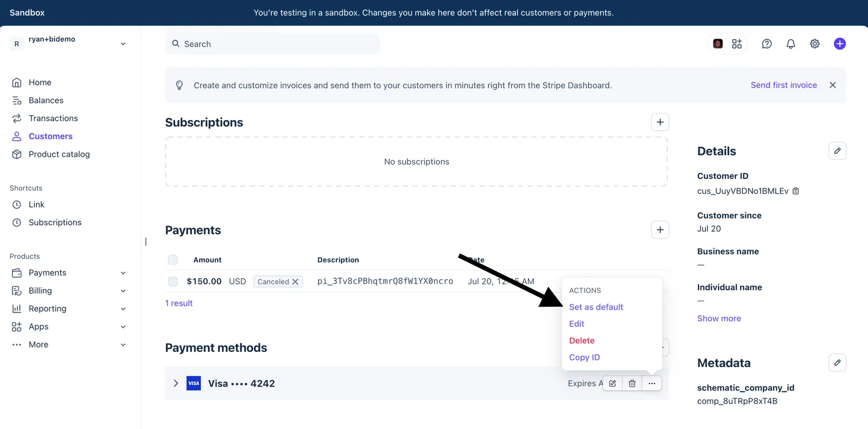868x429 pixels.
Task: Expand the Billing sidebar section
Action: click(x=123, y=291)
